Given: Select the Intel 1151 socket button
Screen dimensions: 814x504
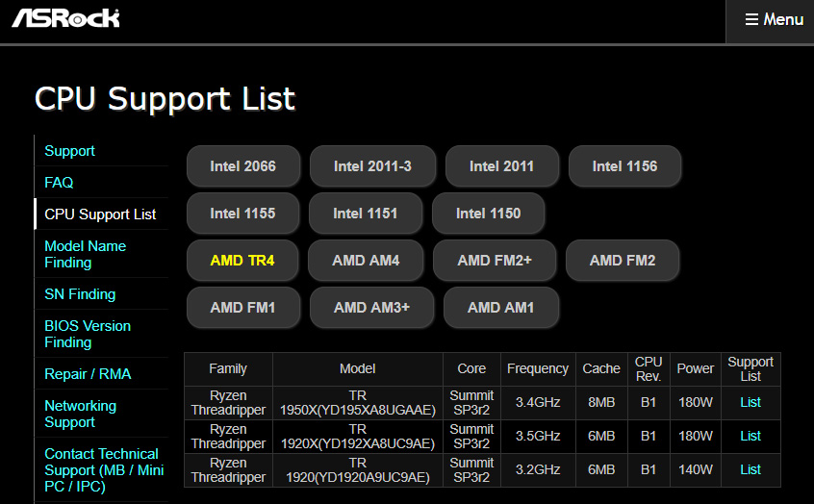Looking at the screenshot, I should click(365, 214).
